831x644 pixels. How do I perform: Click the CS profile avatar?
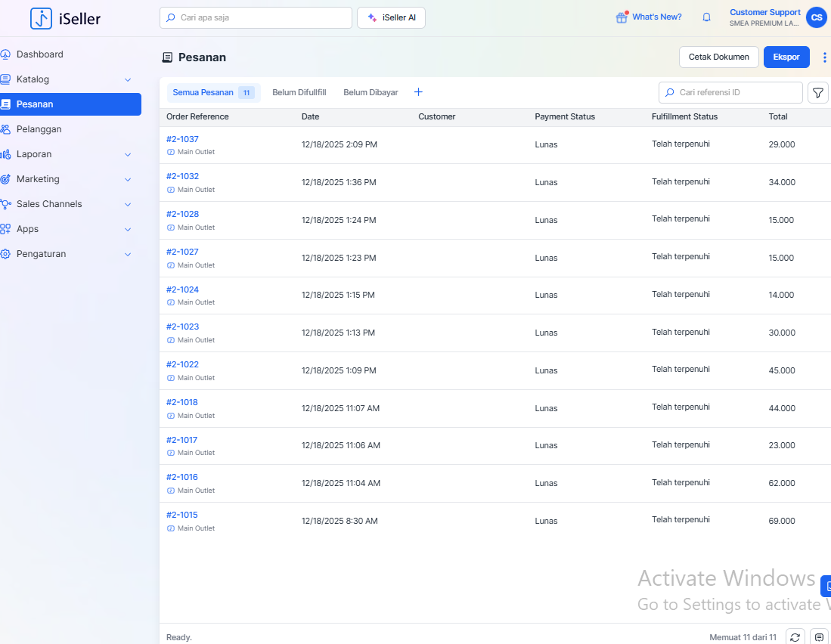(x=816, y=17)
